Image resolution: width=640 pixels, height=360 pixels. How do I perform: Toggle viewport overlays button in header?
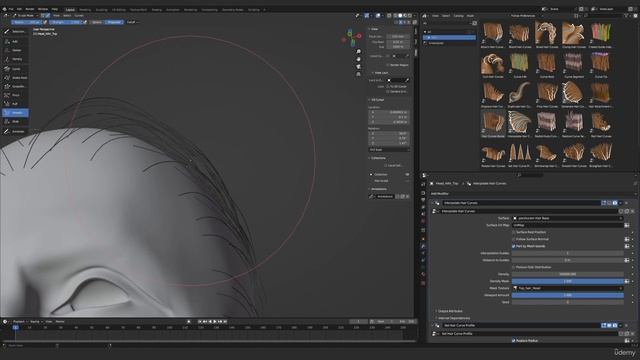[378, 16]
